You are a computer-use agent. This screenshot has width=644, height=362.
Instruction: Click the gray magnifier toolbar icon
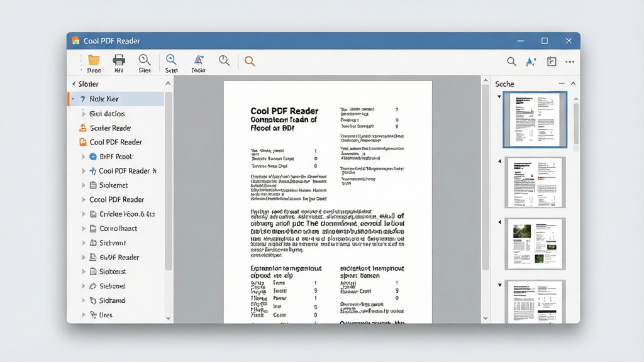[225, 61]
